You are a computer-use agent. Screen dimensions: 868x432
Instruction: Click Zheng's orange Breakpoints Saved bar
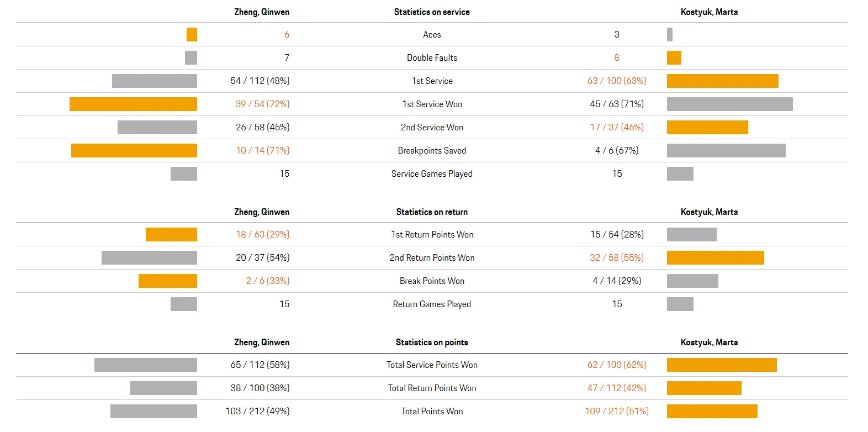pos(134,150)
